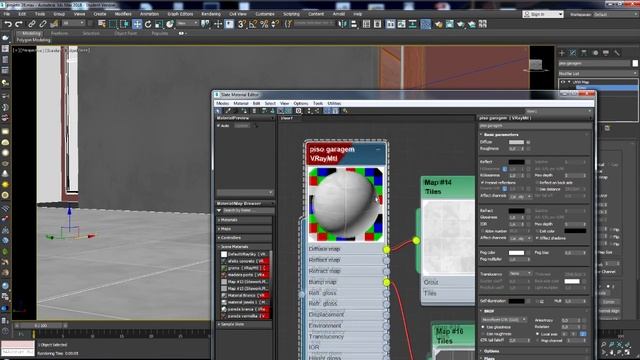The image size is (640, 360).
Task: Collapse the piso garagem node minimize button
Action: coord(378,149)
